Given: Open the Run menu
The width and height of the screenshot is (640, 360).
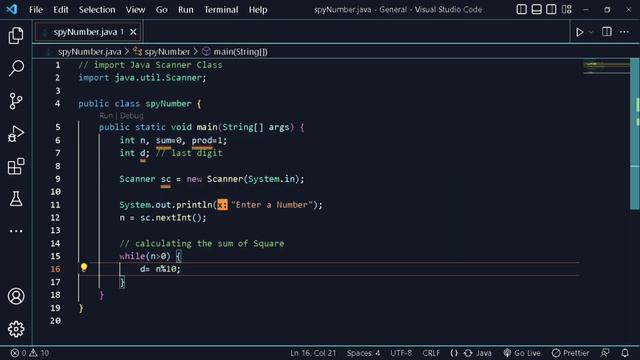Looking at the screenshot, I should (x=186, y=9).
